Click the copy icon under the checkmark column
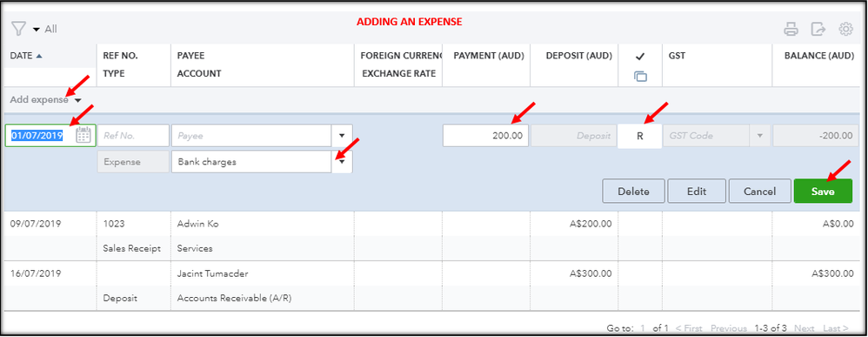This screenshot has height=337, width=868. click(640, 77)
